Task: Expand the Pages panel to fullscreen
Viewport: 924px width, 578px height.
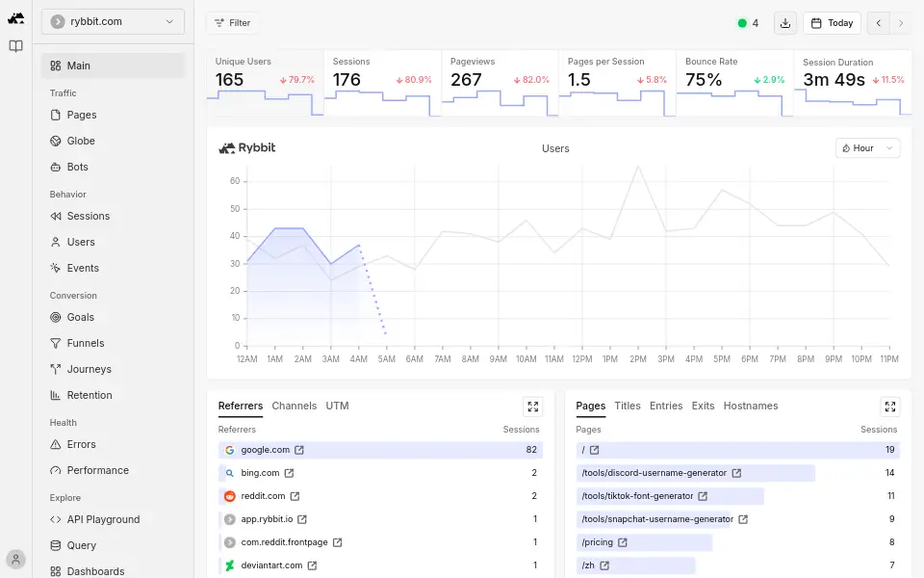Action: pos(889,407)
